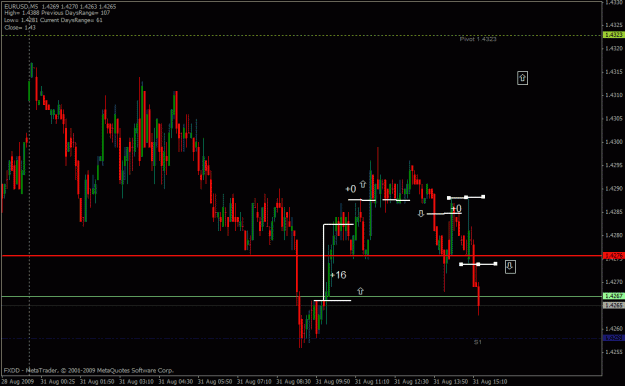The height and width of the screenshot is (386, 625).
Task: Click the middle handle of the lower selected trendline
Action: (x=478, y=264)
